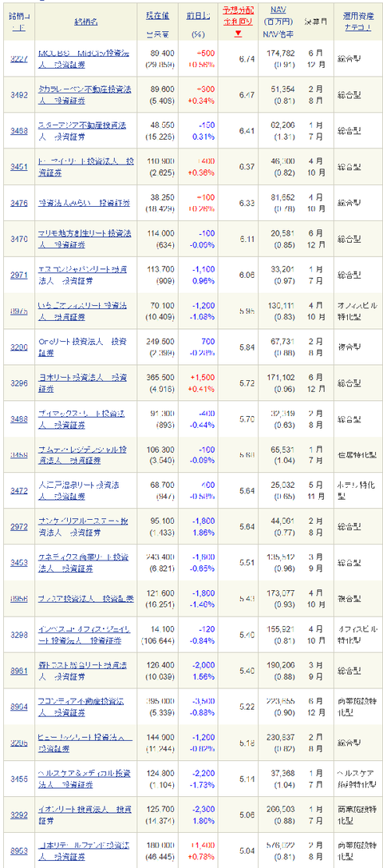Open Oneリート投資法人 name link
The image size is (383, 868).
pos(82,347)
